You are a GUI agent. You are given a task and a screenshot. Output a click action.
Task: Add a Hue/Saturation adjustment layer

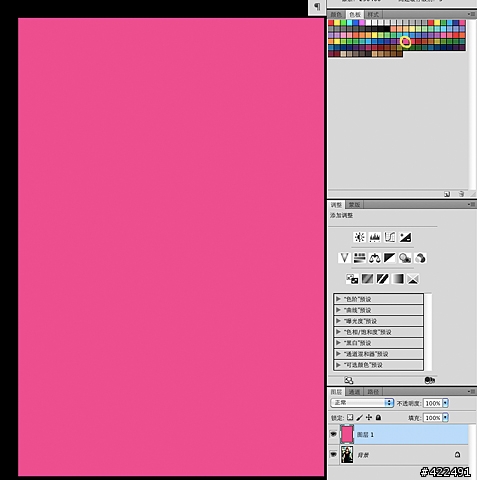(359, 258)
